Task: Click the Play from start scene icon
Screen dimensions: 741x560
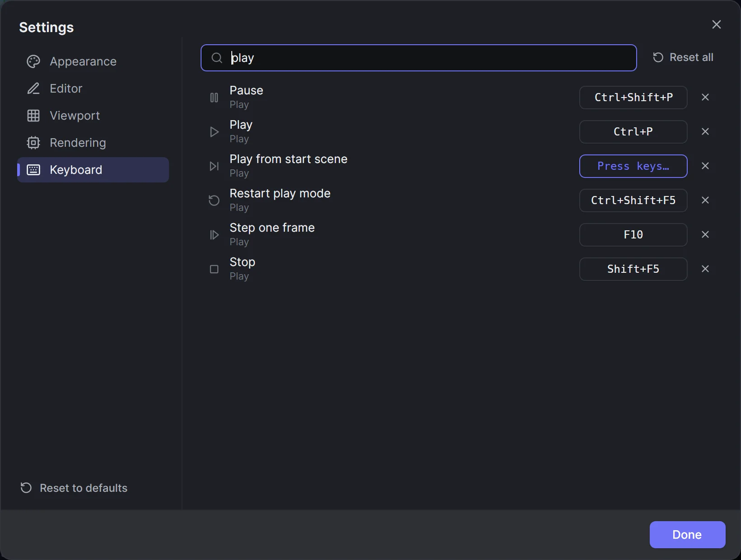Action: point(214,166)
